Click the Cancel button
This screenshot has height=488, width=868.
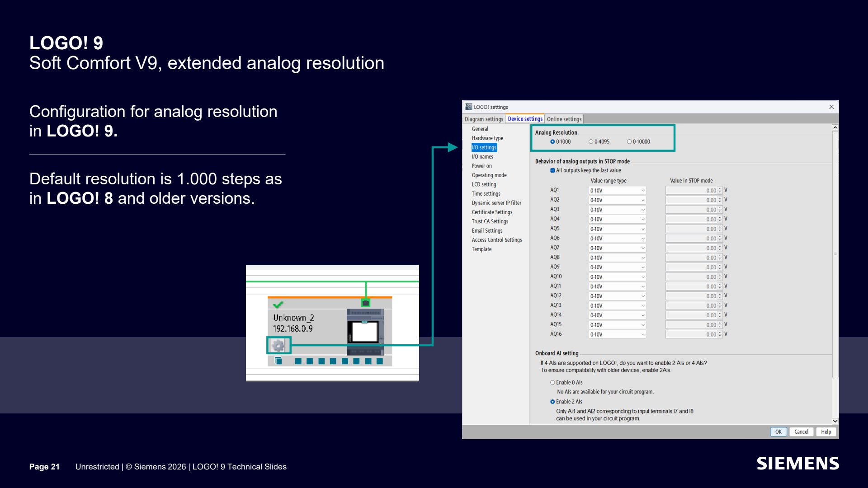[801, 432]
